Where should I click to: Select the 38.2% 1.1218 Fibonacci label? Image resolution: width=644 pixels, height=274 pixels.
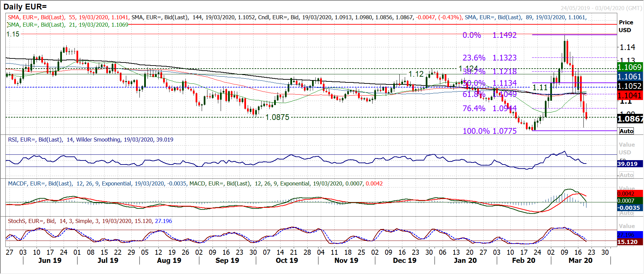(489, 72)
